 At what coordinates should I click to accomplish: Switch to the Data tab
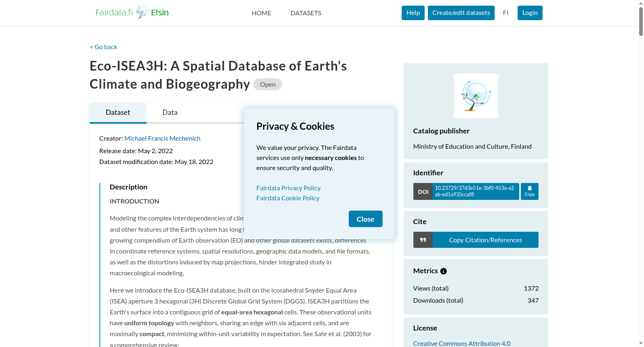tap(170, 112)
